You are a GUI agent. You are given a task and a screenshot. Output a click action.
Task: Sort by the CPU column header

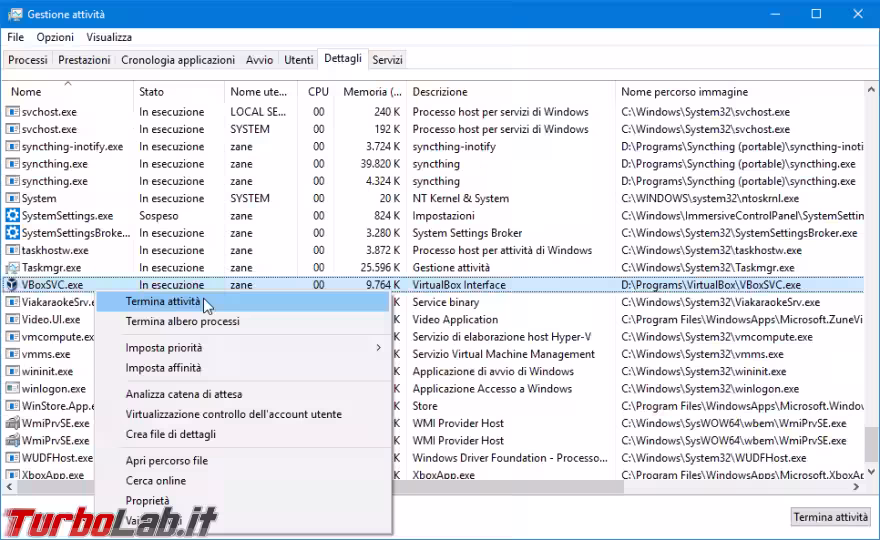[318, 91]
